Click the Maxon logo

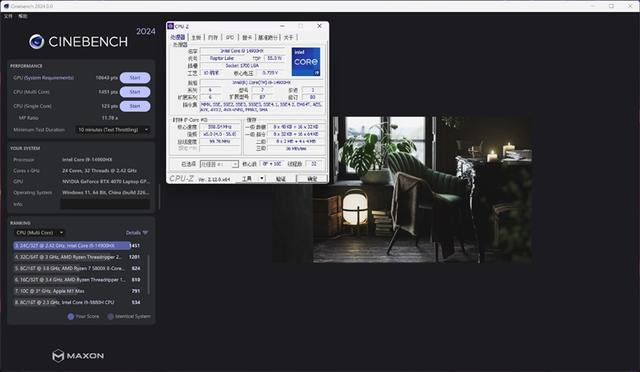click(x=78, y=356)
